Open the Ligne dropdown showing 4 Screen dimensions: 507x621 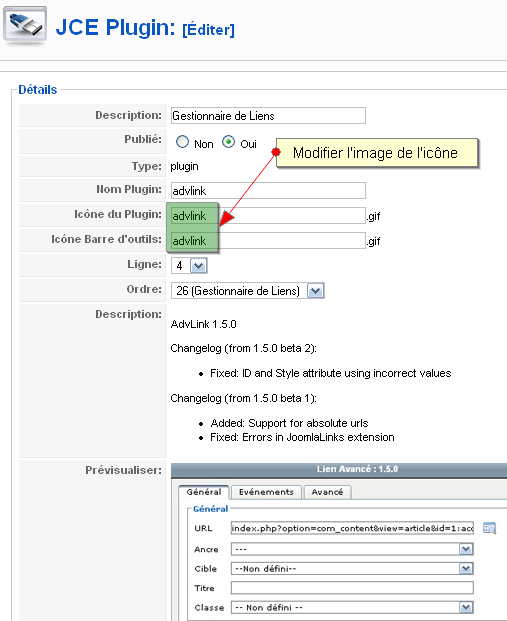click(189, 265)
